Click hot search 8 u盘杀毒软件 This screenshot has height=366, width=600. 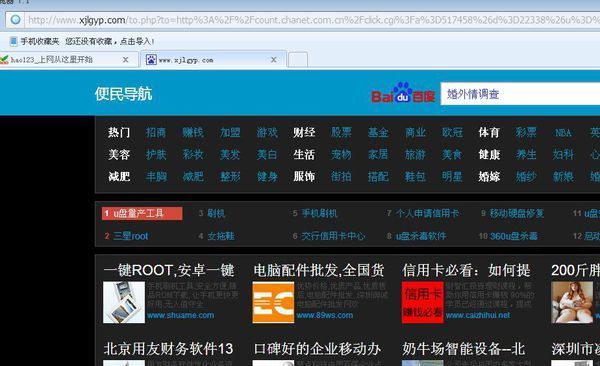pos(421,236)
